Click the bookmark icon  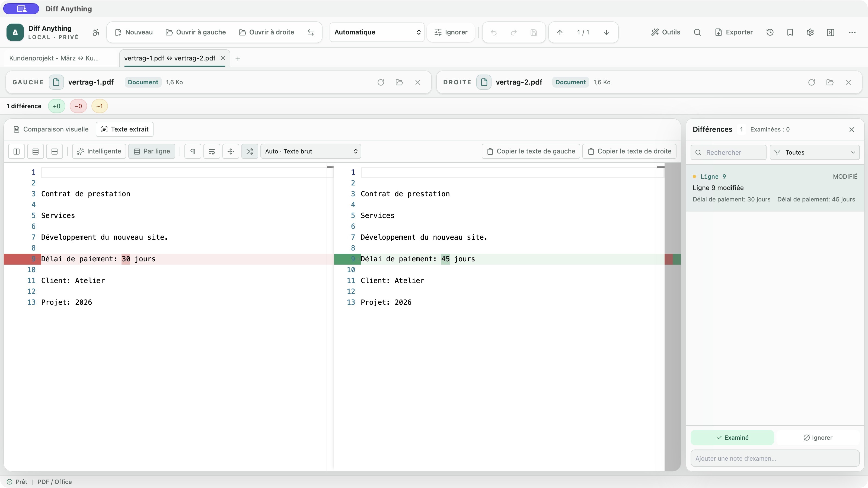pos(790,32)
